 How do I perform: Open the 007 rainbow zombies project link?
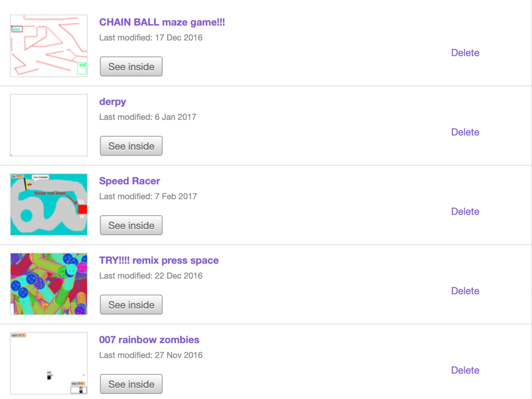point(149,339)
